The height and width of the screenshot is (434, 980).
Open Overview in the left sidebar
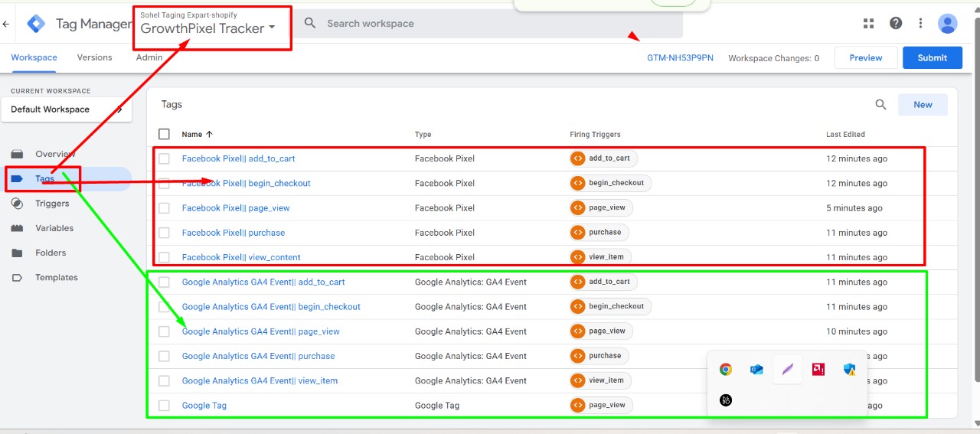(x=55, y=154)
